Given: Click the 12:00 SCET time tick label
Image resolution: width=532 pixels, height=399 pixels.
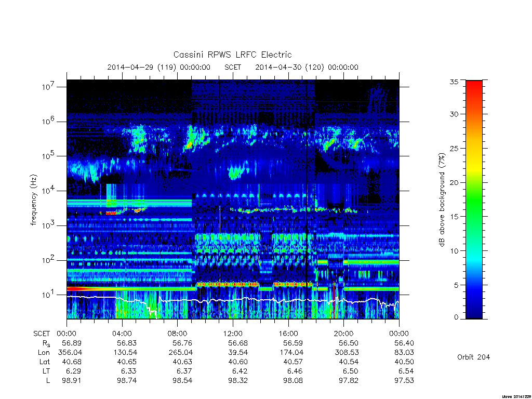Looking at the screenshot, I should pyautogui.click(x=233, y=334).
